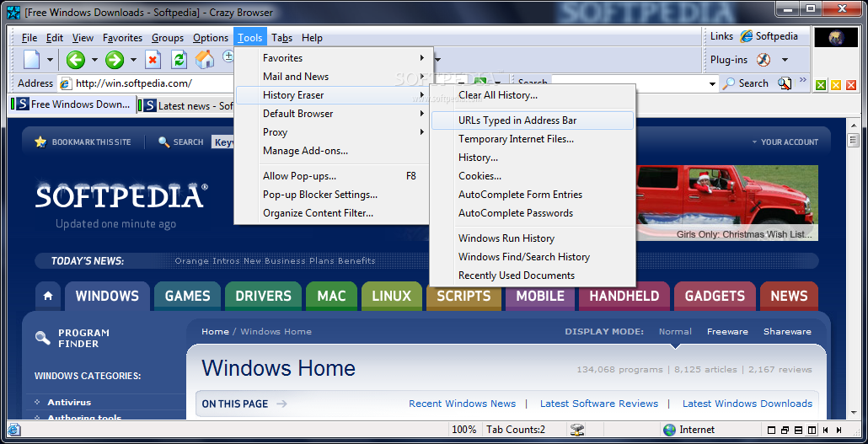This screenshot has height=444, width=868.
Task: Open the Groups menu
Action: point(167,38)
